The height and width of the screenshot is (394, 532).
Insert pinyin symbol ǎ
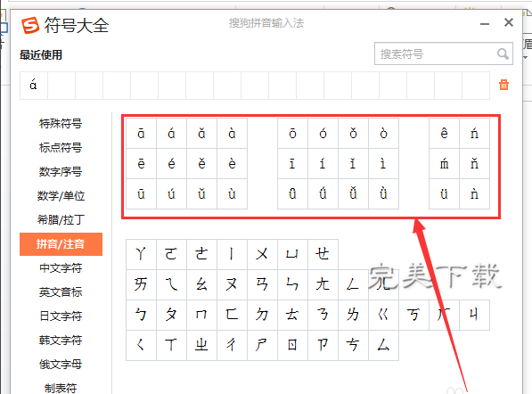(x=201, y=134)
